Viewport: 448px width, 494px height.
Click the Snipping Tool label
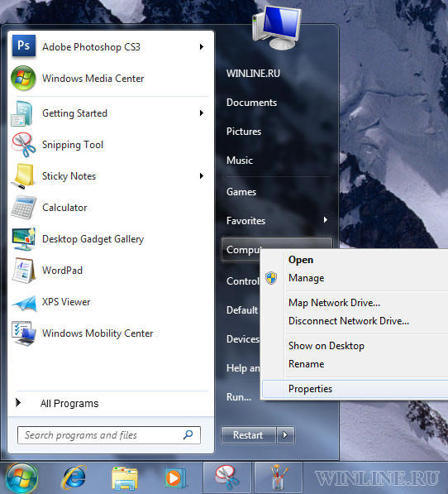[73, 145]
